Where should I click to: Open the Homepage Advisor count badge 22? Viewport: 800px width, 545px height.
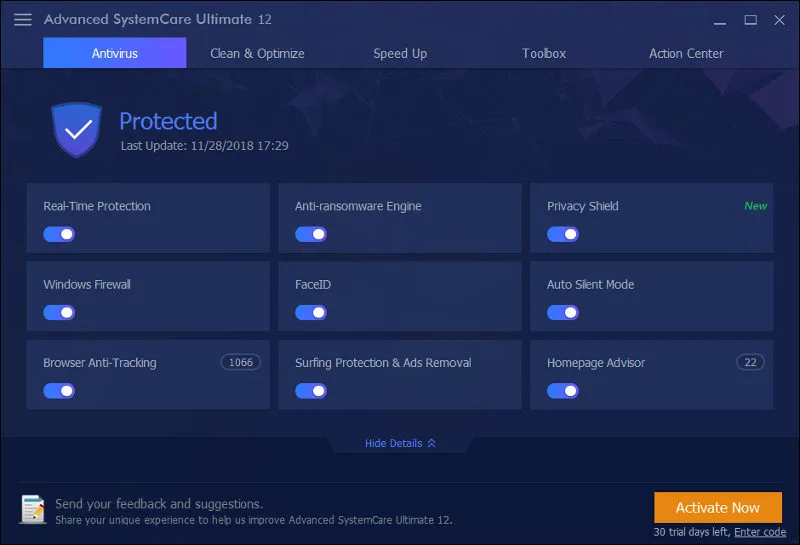750,362
